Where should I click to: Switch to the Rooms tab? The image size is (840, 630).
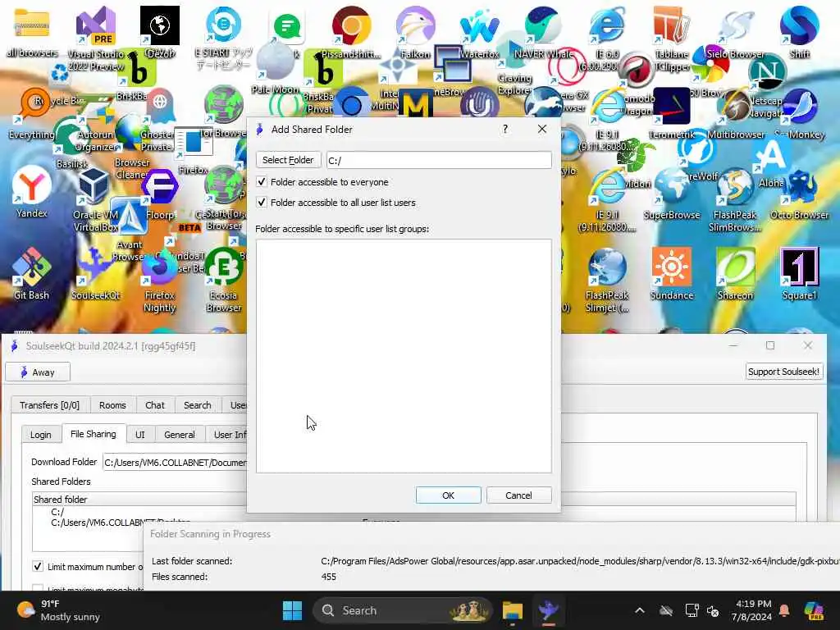(112, 405)
